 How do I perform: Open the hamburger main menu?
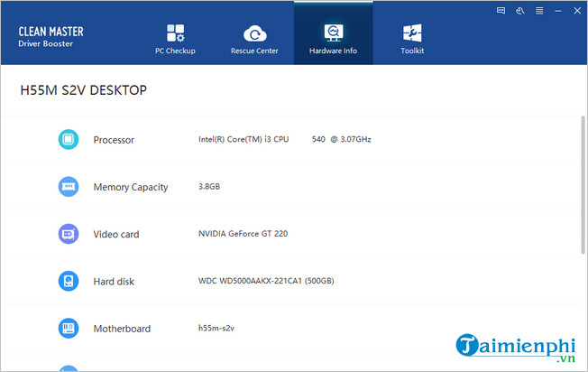[538, 11]
